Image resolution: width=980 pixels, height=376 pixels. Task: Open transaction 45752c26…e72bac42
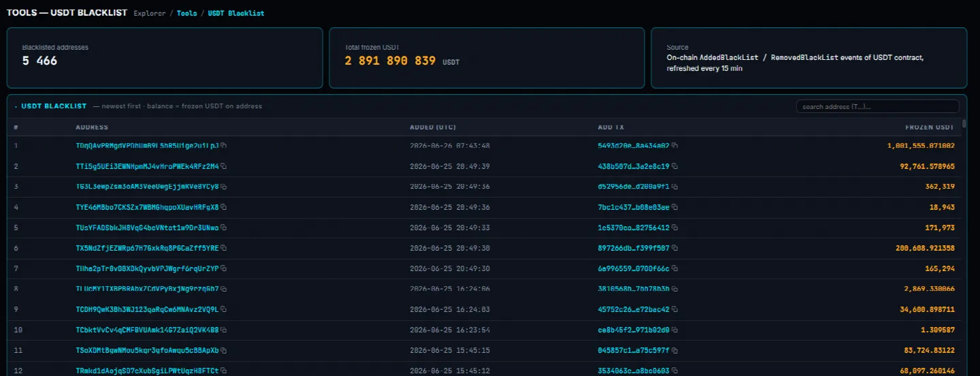click(x=634, y=309)
